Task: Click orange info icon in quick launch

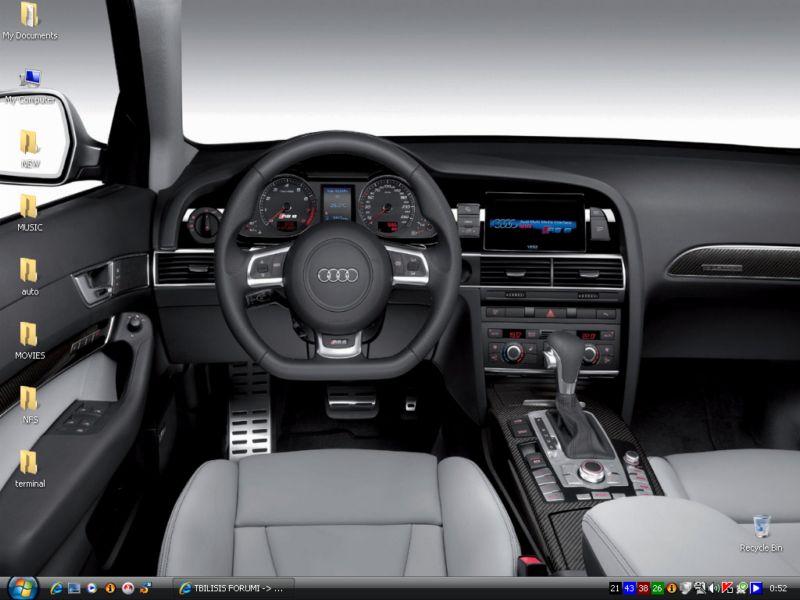Action: tap(110, 588)
